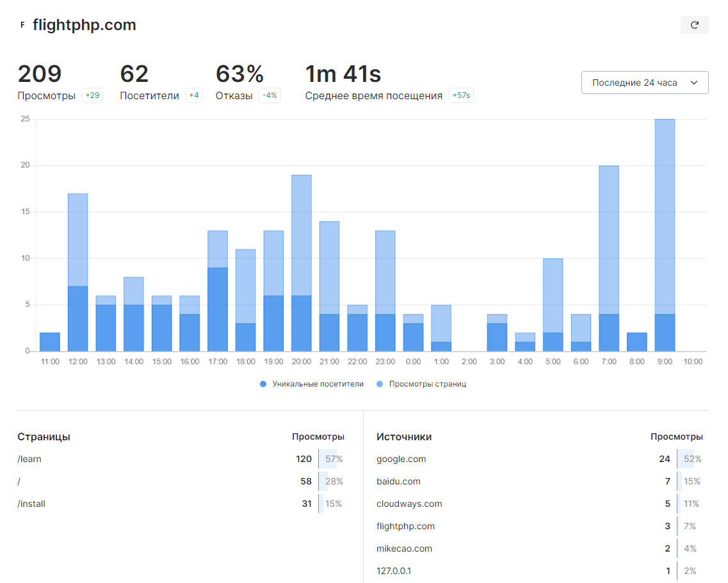Open the Последние 24 часа date range dropdown
This screenshot has height=583, width=728.
point(645,83)
